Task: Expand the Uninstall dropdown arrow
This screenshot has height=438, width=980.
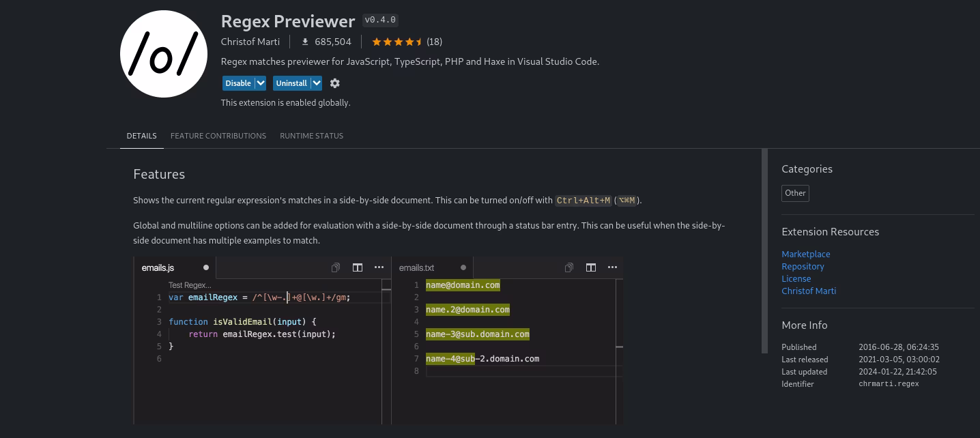Action: coord(316,83)
